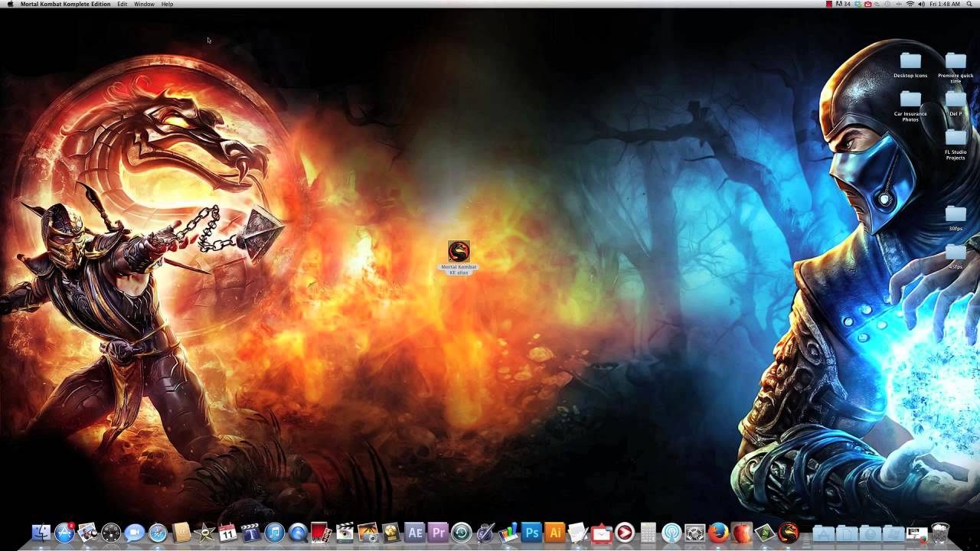Open System Preferences gear in Dock
980x551 pixels.
pyautogui.click(x=694, y=533)
